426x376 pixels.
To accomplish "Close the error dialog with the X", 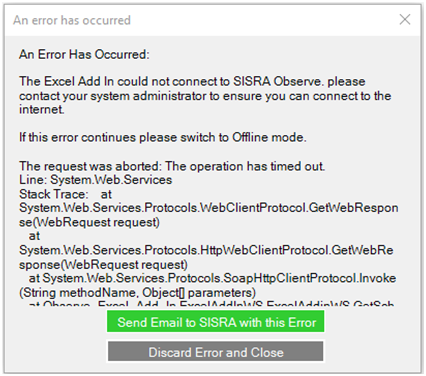I will 405,19.
